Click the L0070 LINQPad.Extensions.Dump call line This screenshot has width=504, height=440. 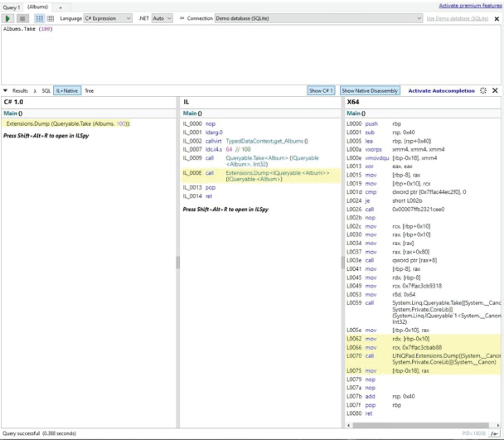click(424, 359)
